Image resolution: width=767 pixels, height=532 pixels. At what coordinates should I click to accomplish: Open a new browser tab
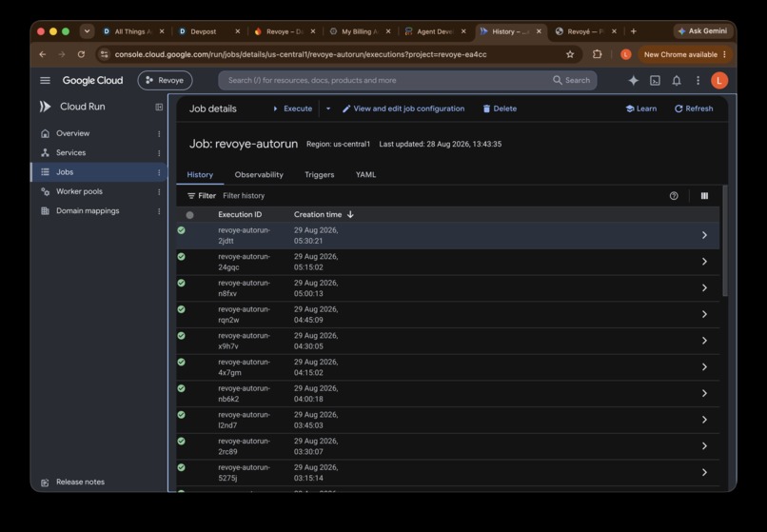634,31
